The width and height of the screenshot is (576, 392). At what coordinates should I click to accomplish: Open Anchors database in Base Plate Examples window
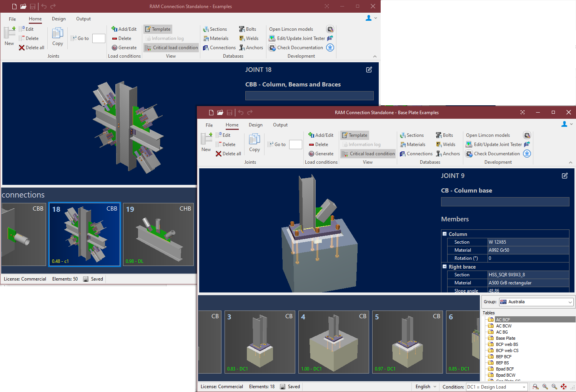[448, 154]
